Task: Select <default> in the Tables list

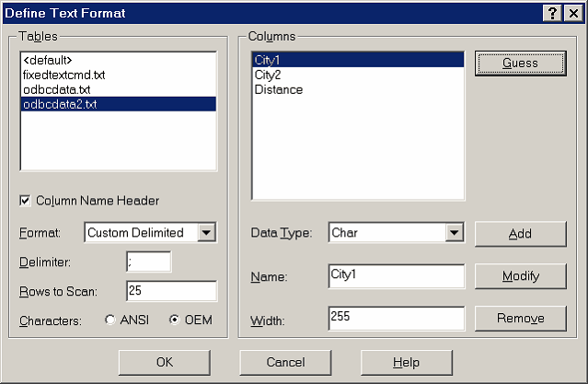Action: [x=47, y=59]
